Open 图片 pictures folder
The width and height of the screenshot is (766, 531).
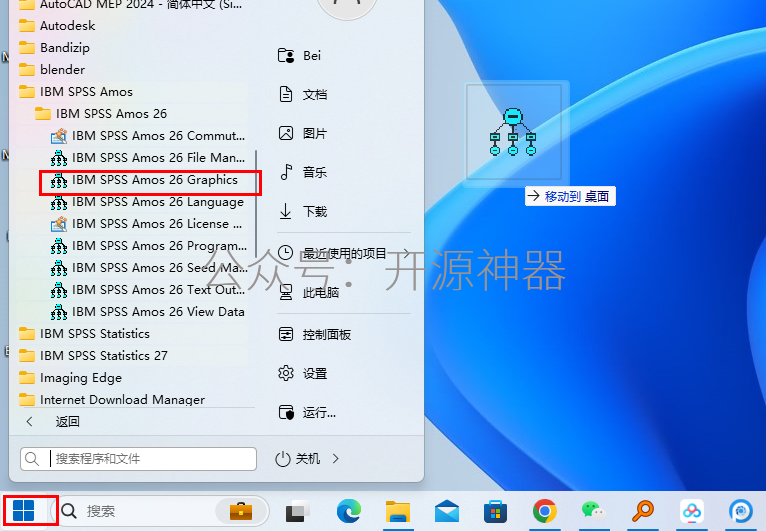(x=302, y=133)
